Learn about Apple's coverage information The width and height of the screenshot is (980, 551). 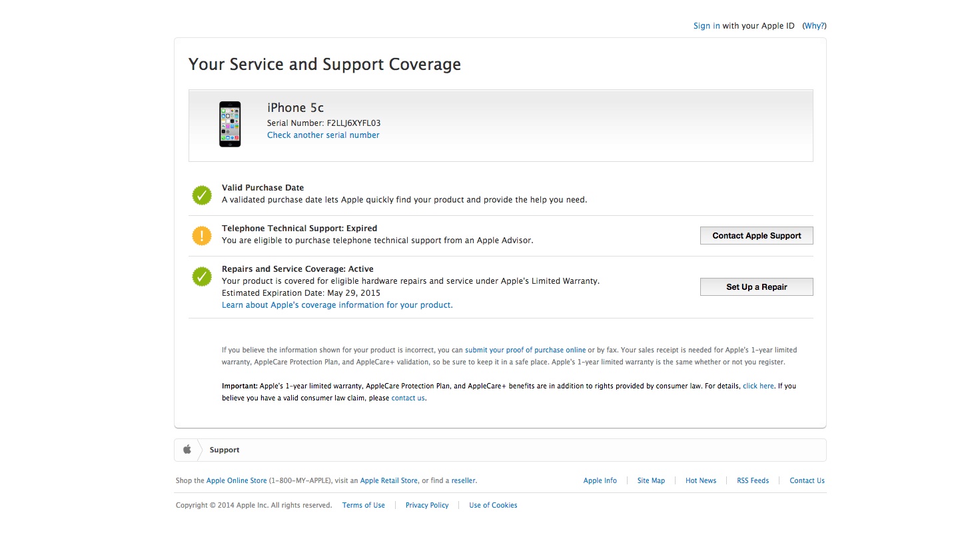pos(337,305)
